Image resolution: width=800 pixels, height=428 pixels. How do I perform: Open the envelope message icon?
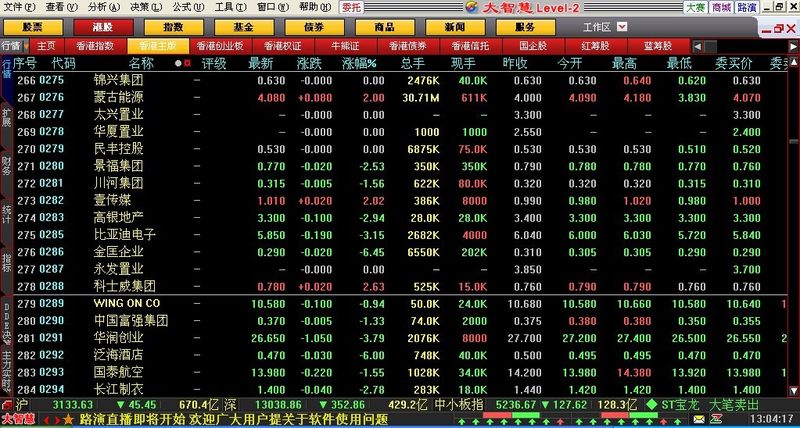(x=699, y=420)
